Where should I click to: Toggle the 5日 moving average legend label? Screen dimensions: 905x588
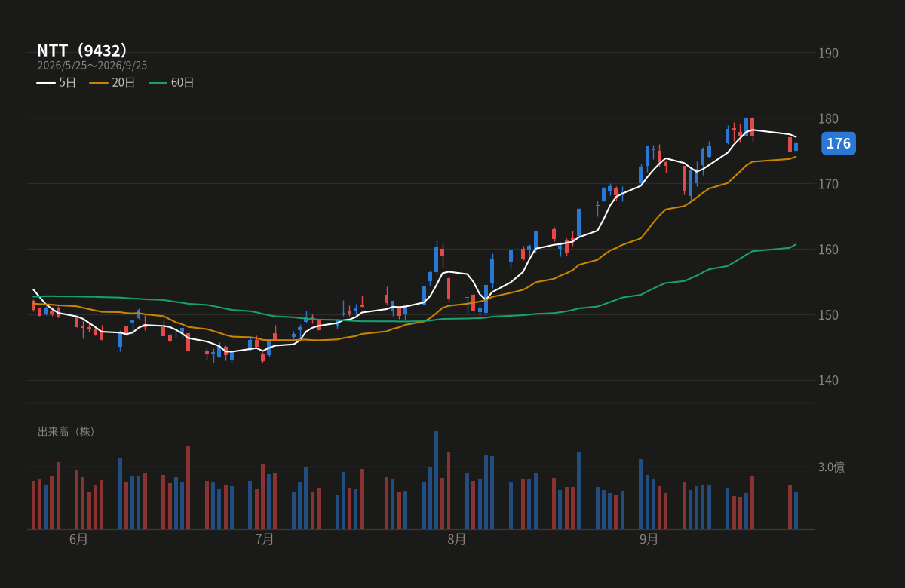[68, 82]
